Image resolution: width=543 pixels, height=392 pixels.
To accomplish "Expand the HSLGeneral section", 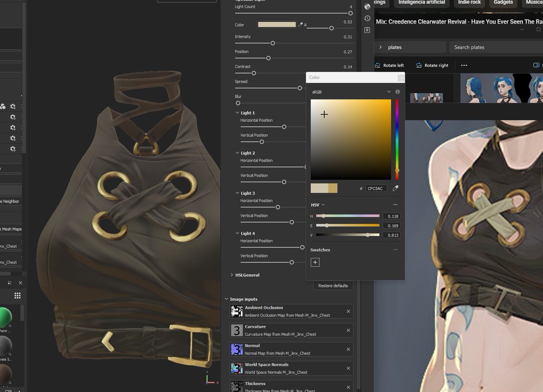I will coord(232,275).
